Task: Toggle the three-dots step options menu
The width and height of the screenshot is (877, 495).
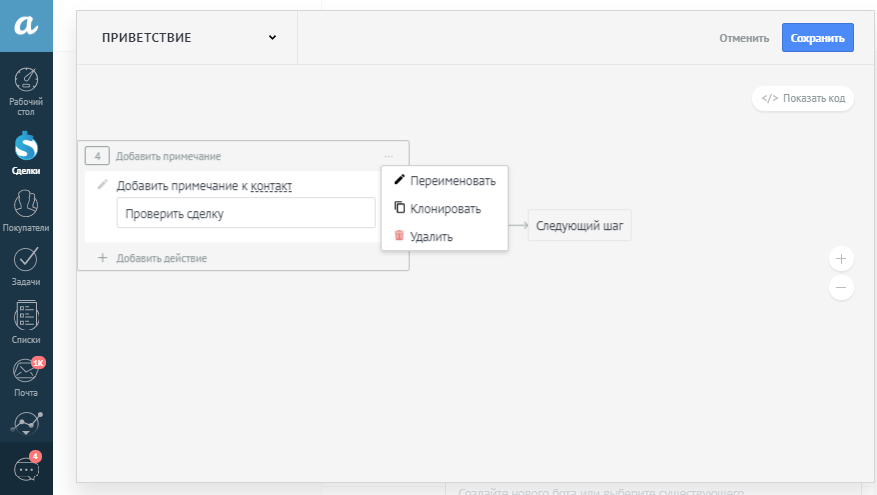Action: tap(388, 156)
